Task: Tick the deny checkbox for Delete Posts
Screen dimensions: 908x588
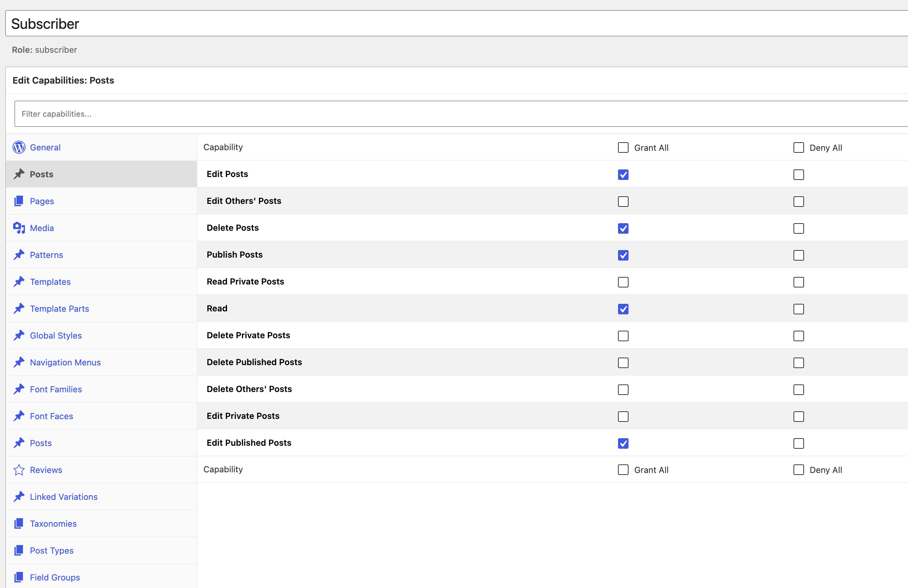Action: (x=798, y=228)
